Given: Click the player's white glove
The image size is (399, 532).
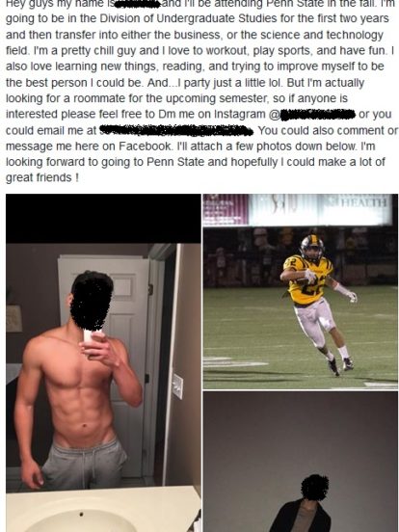Looking at the screenshot, I should (x=352, y=297).
